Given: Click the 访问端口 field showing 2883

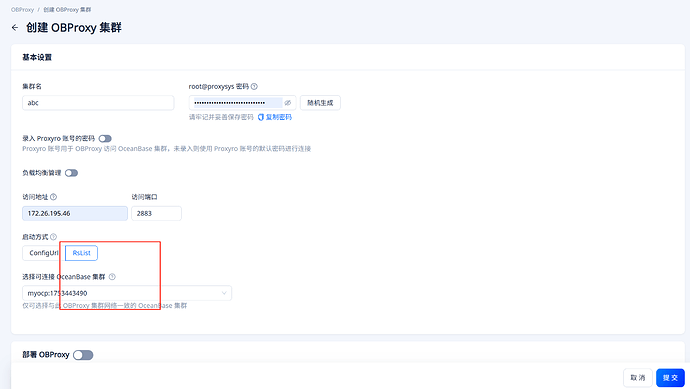Looking at the screenshot, I should [156, 213].
